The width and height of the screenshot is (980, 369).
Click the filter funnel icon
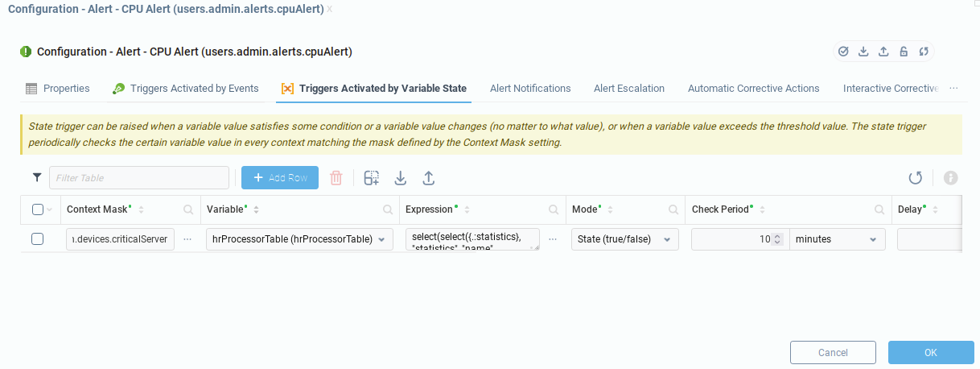coord(36,177)
